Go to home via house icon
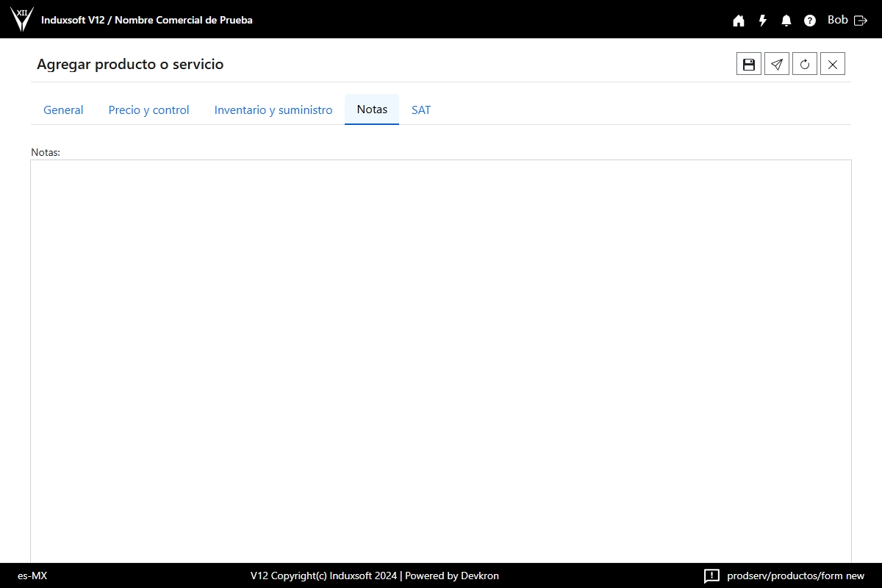 [x=739, y=21]
